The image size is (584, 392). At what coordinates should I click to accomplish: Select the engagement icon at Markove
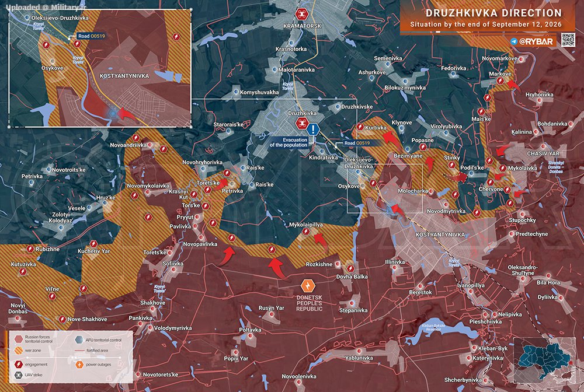tap(500, 80)
